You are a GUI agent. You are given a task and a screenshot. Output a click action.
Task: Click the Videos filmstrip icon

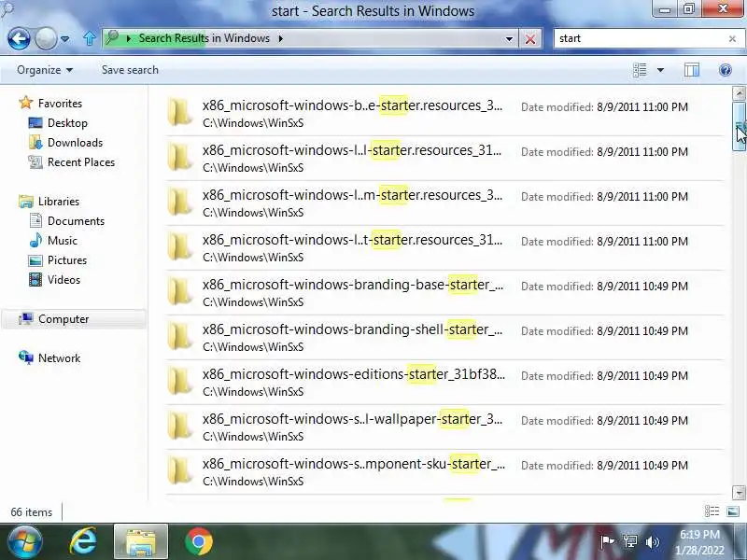(x=35, y=279)
